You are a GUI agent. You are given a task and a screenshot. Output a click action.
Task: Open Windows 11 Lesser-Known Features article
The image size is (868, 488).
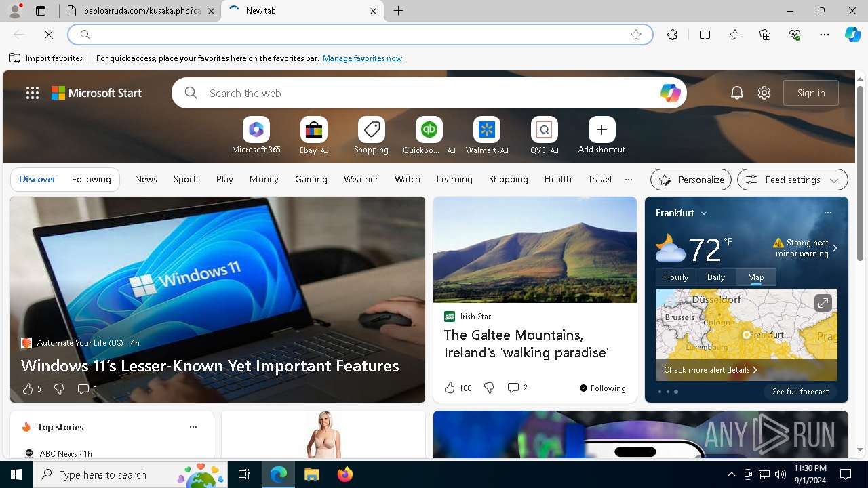[x=210, y=365]
